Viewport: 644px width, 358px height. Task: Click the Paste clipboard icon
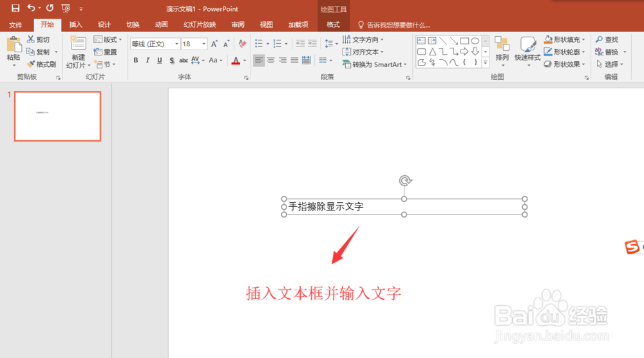[x=14, y=45]
